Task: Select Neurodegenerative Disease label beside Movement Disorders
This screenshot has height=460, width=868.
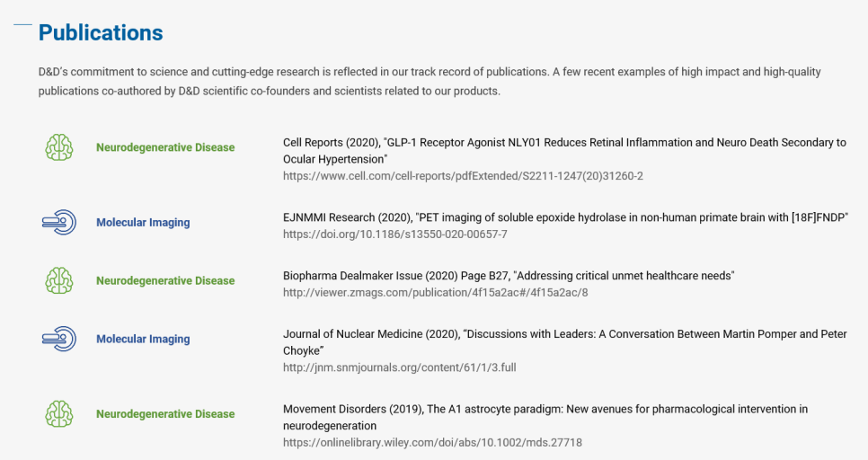Action: [x=165, y=414]
